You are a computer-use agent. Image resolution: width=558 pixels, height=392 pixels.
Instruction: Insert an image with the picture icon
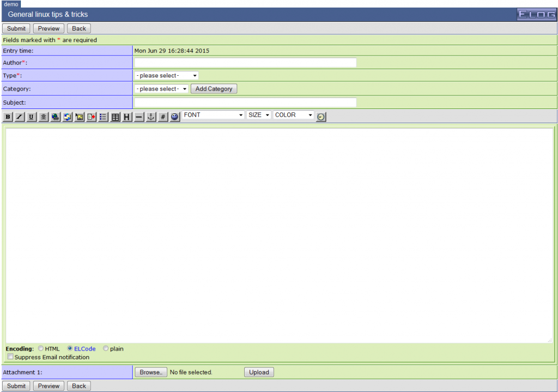tap(79, 116)
